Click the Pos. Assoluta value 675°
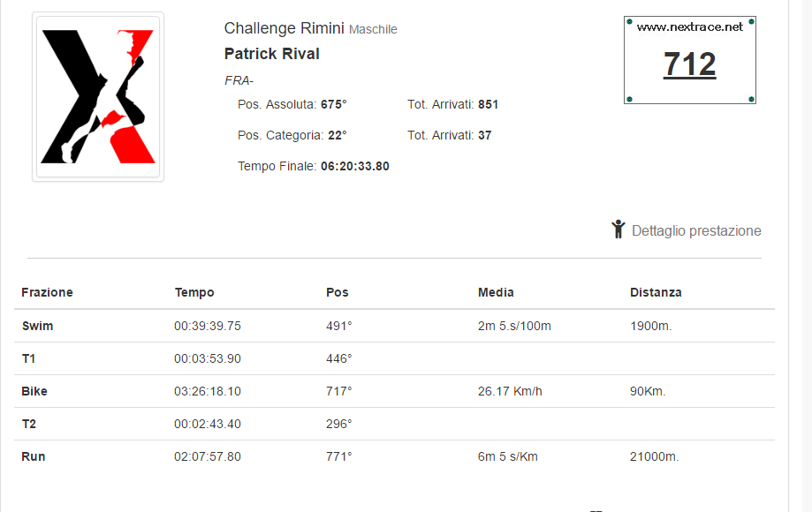Viewport: 812px width, 512px height. coord(333,104)
